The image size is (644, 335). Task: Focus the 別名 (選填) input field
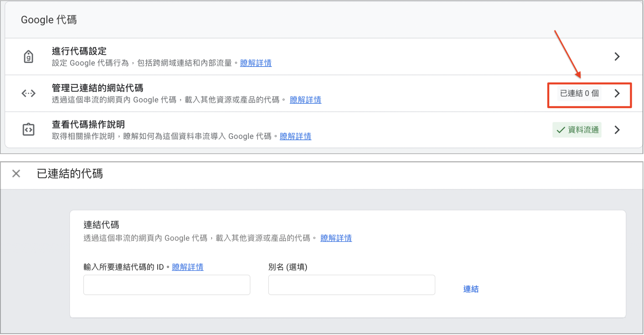tap(352, 285)
